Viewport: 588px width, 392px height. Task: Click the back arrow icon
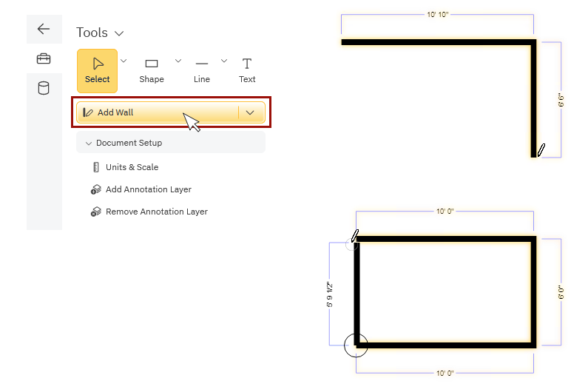click(x=44, y=29)
